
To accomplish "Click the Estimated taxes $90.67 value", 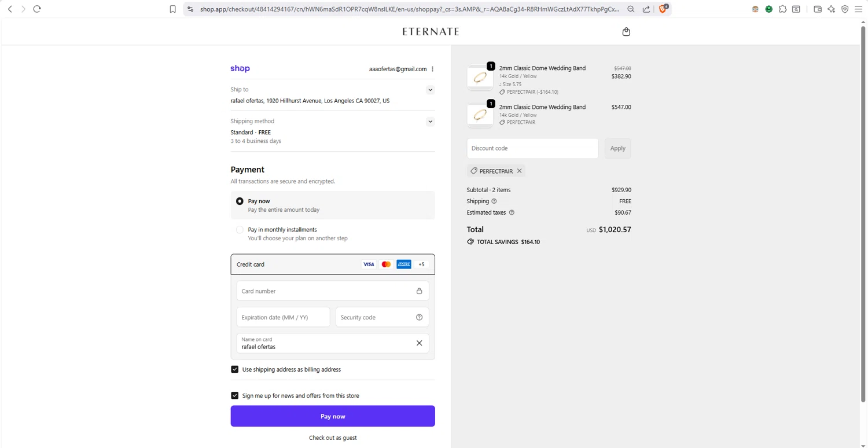I will click(x=623, y=213).
